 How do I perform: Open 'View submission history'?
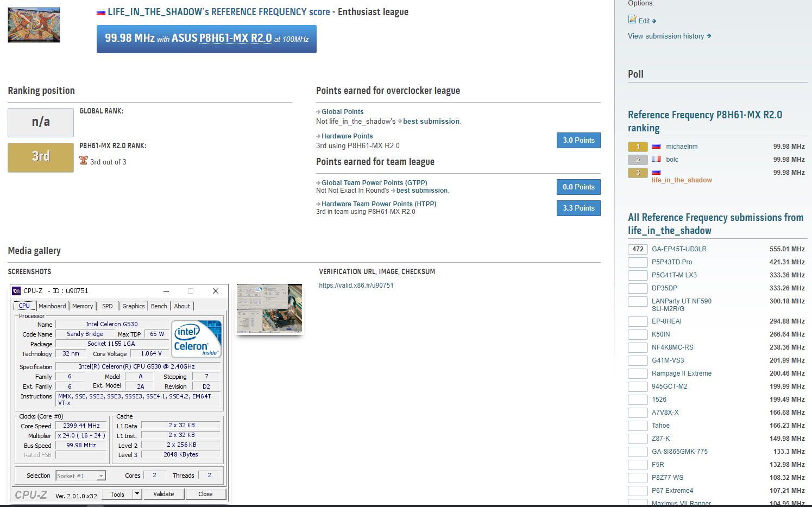(669, 36)
